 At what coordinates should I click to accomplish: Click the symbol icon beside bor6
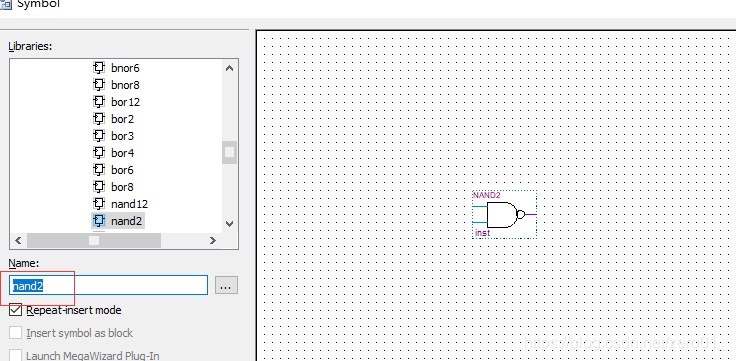pos(98,169)
